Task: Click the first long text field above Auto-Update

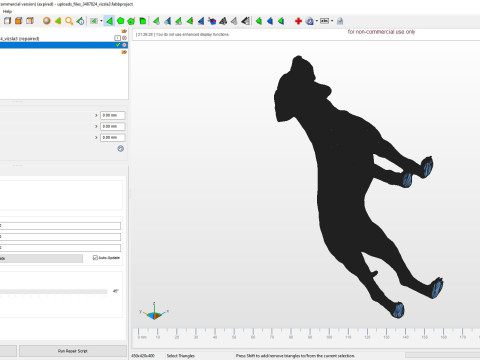Action: click(x=60, y=226)
